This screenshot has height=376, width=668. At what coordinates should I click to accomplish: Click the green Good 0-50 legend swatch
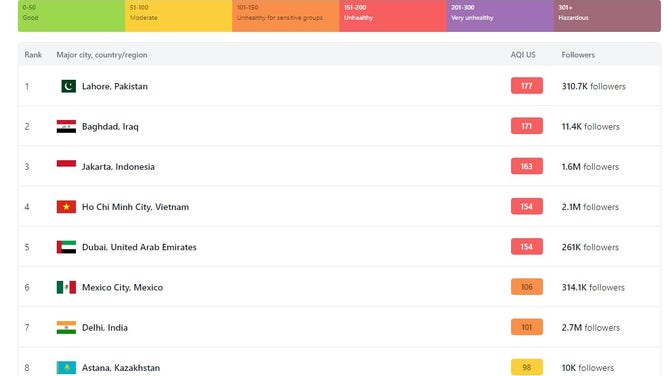click(x=72, y=16)
